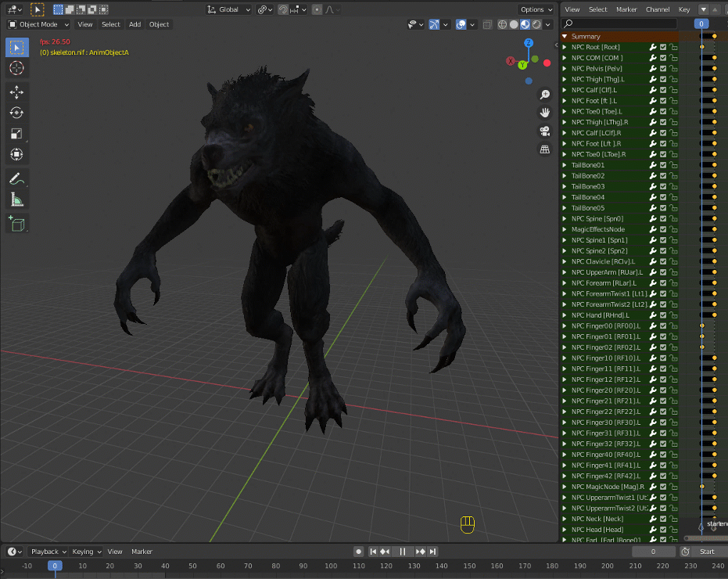Activate the 3D Cursor tool
Screen dimensions: 728x579
point(16,69)
